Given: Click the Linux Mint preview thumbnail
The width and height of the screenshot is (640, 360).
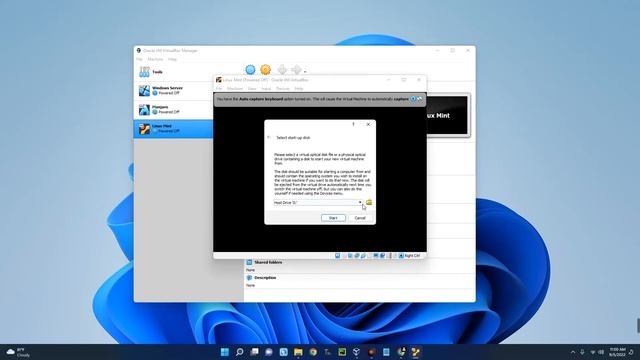Looking at the screenshot, I should (447, 116).
